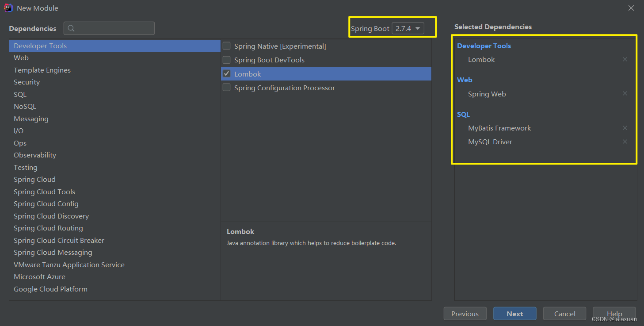Image resolution: width=644 pixels, height=326 pixels.
Task: Remove MySQL Driver from selected dependencies
Action: point(625,142)
